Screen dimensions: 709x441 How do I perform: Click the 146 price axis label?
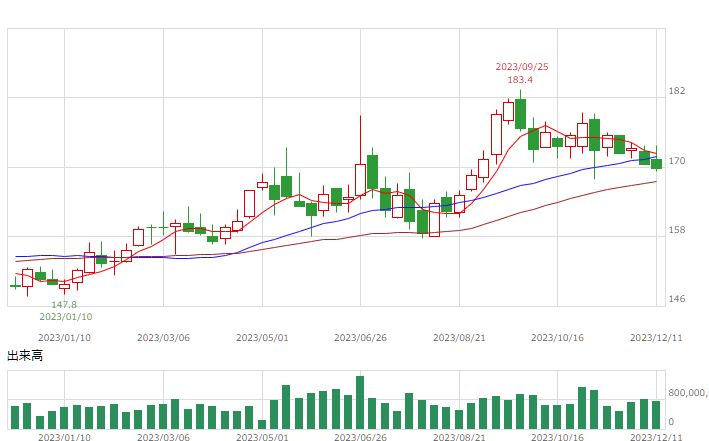point(677,299)
